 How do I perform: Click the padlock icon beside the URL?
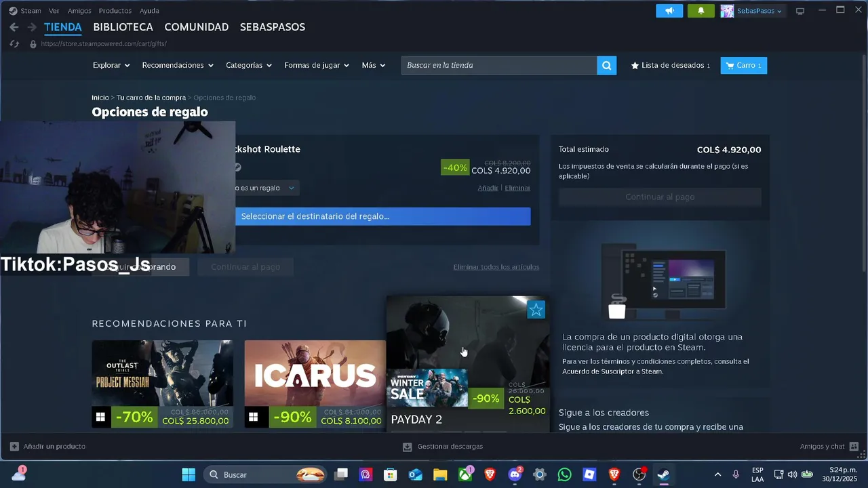coord(33,44)
